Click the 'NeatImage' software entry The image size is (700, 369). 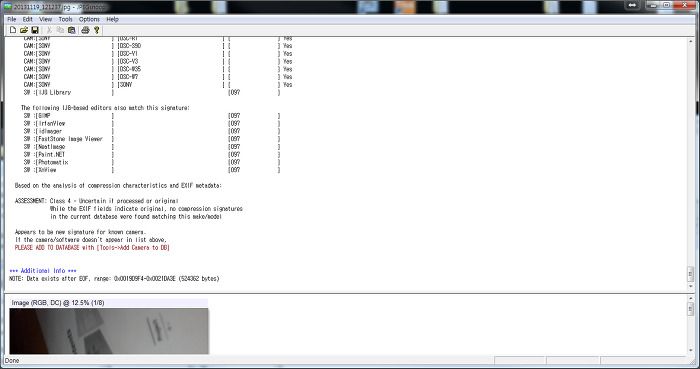click(52, 147)
